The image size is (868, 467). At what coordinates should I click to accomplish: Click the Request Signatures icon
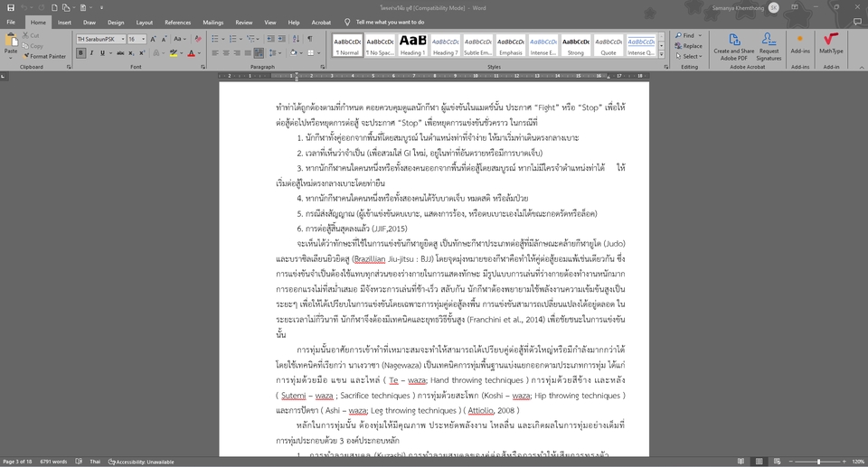point(769,43)
